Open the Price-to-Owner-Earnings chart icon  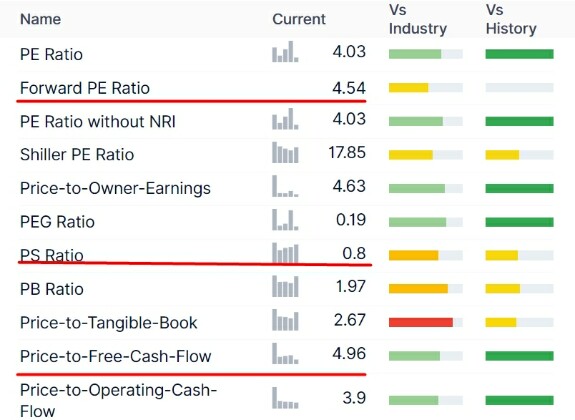click(x=285, y=186)
